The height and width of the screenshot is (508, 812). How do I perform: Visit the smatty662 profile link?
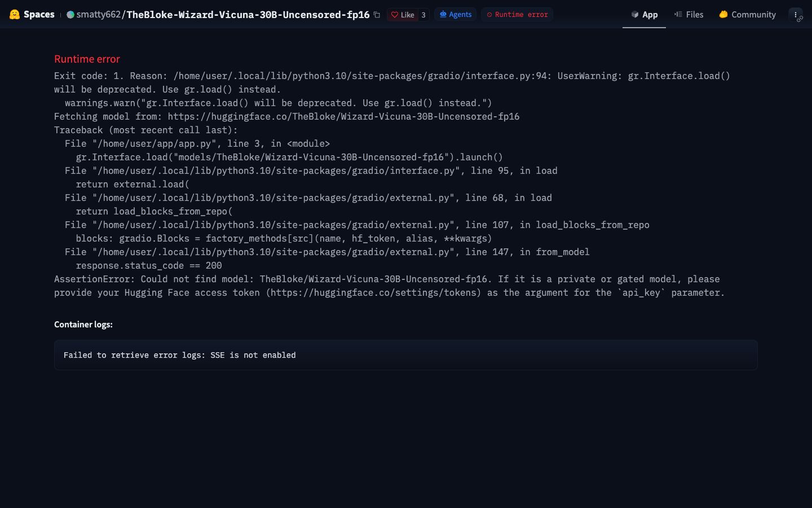click(x=99, y=15)
